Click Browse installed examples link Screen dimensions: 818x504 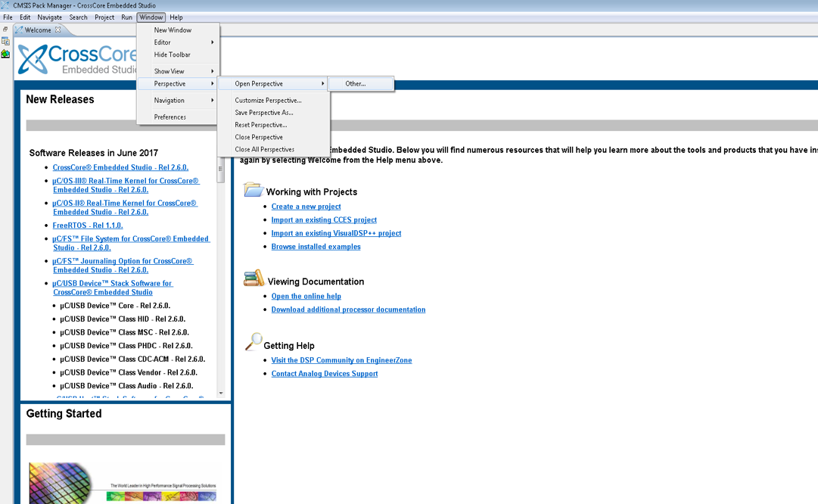316,247
